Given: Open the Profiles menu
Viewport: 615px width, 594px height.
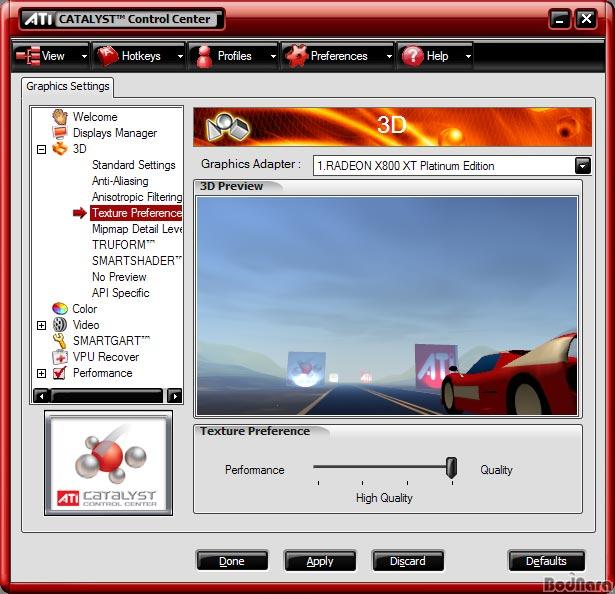Looking at the screenshot, I should (x=234, y=56).
